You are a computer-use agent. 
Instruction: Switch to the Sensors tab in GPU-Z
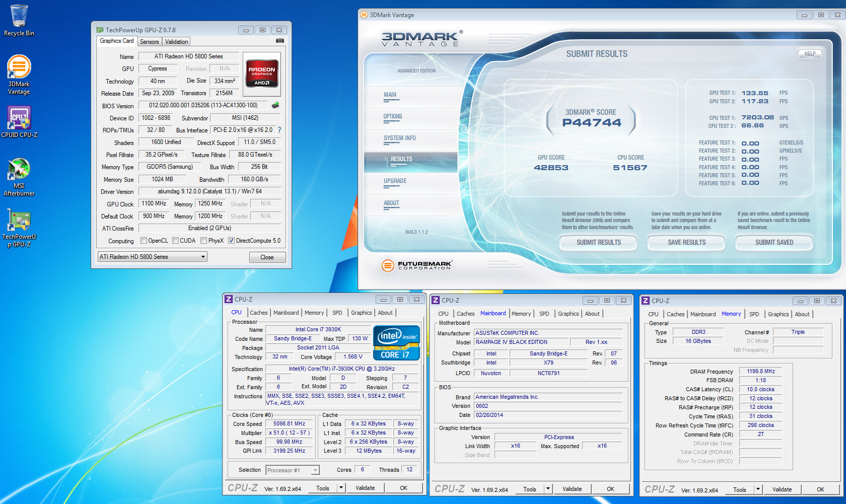[x=149, y=42]
